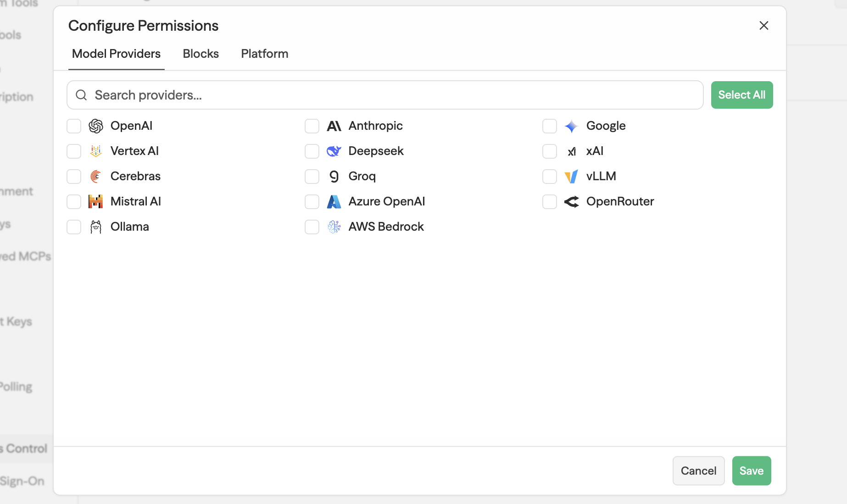Click the search magnifier icon

click(x=81, y=95)
